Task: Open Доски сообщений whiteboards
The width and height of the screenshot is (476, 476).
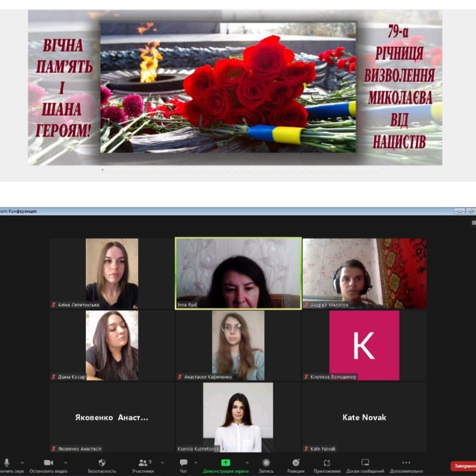Action: pyautogui.click(x=365, y=463)
